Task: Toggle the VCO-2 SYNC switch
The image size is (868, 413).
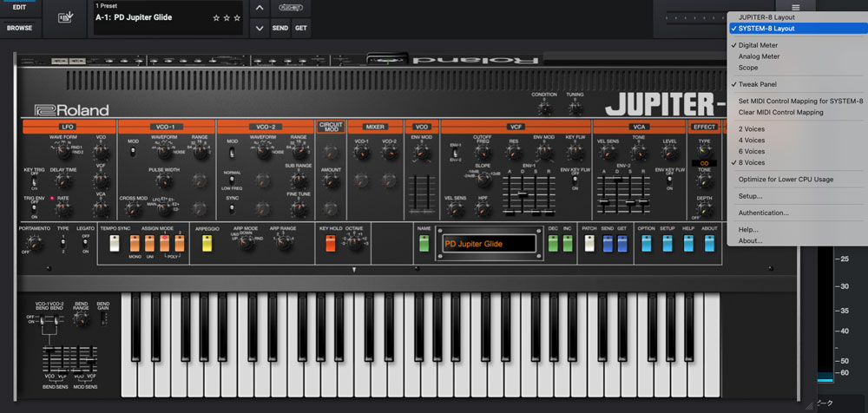Action: click(x=232, y=209)
